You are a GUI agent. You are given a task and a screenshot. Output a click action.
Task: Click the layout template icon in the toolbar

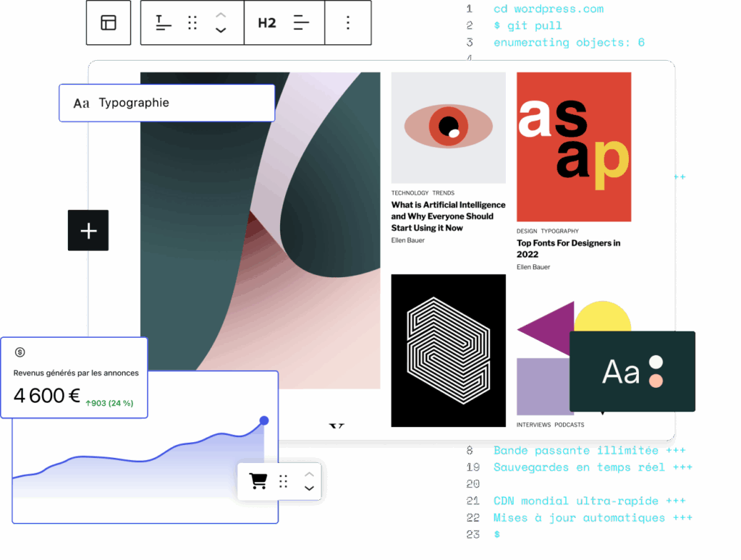point(109,23)
